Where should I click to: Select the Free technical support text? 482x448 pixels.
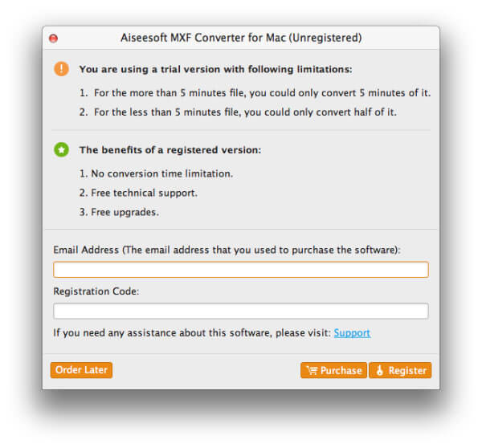(138, 193)
